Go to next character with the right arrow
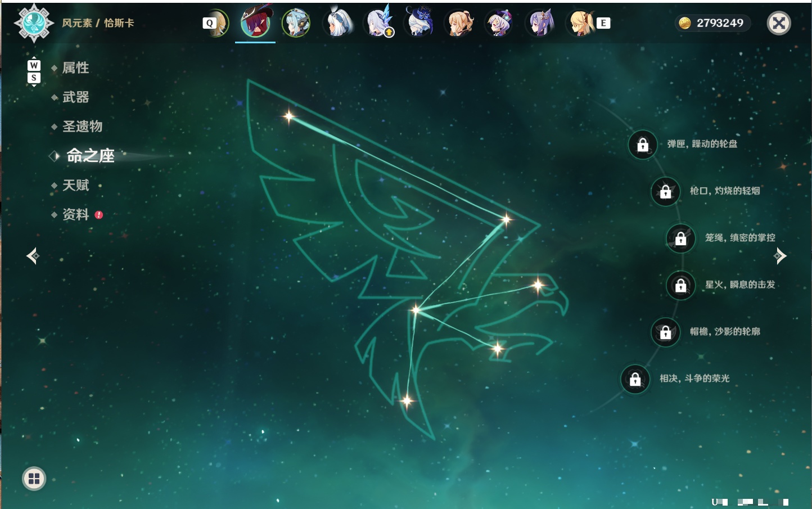Image resolution: width=812 pixels, height=509 pixels. click(x=780, y=256)
